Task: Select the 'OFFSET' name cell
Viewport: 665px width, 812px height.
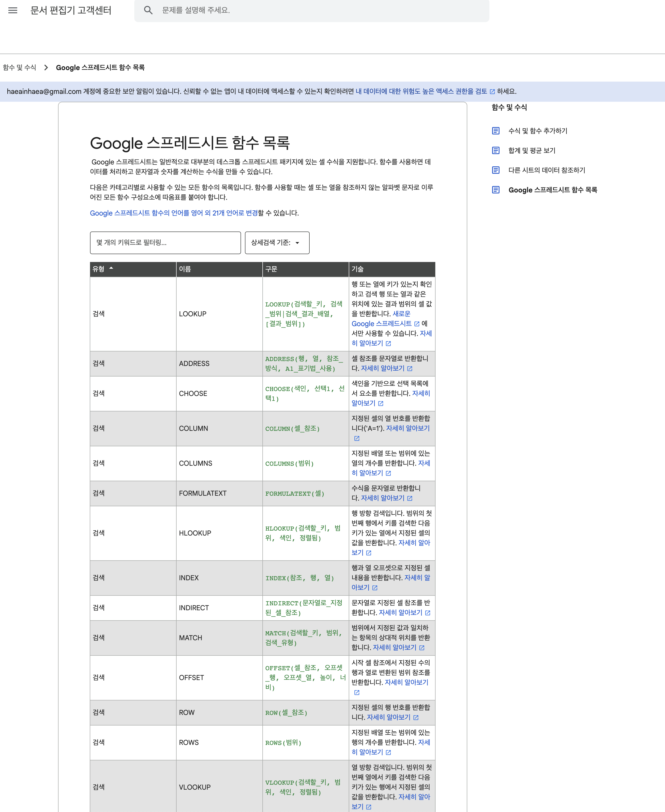Action: [219, 678]
